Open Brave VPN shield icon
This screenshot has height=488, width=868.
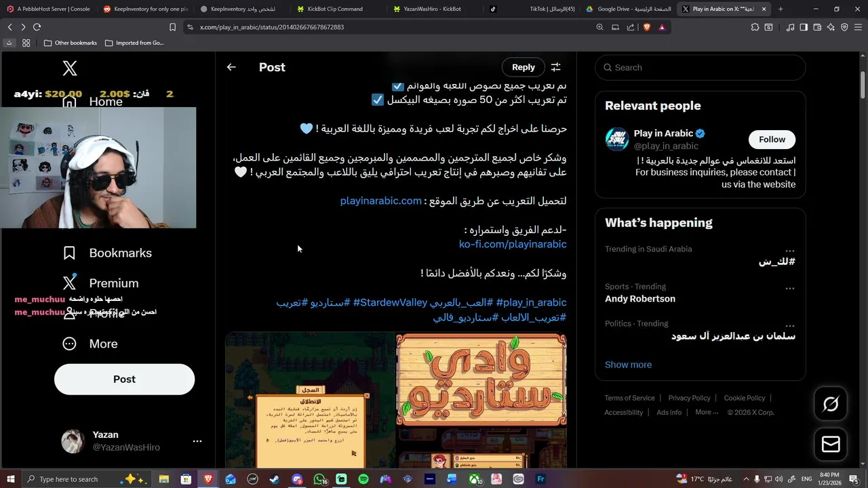[844, 27]
